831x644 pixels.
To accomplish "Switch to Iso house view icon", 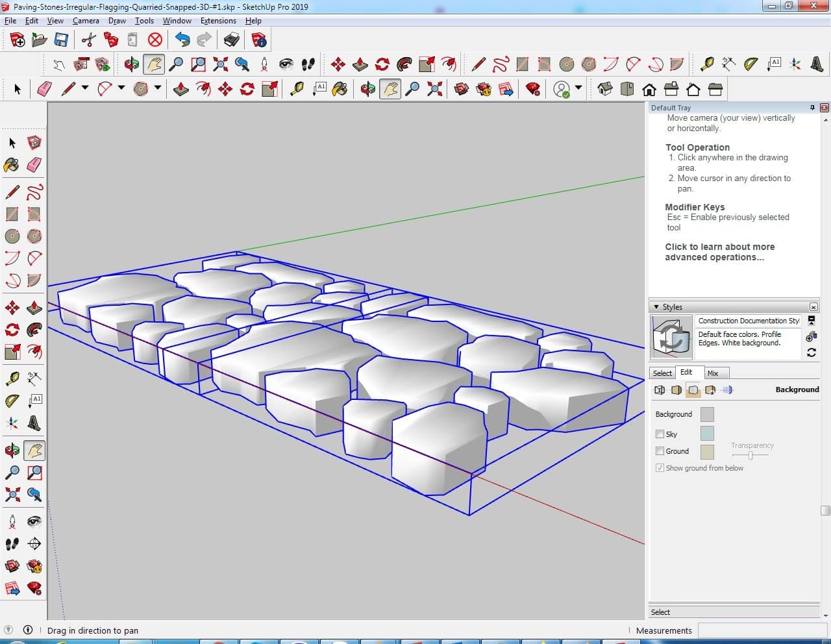I will click(x=605, y=89).
